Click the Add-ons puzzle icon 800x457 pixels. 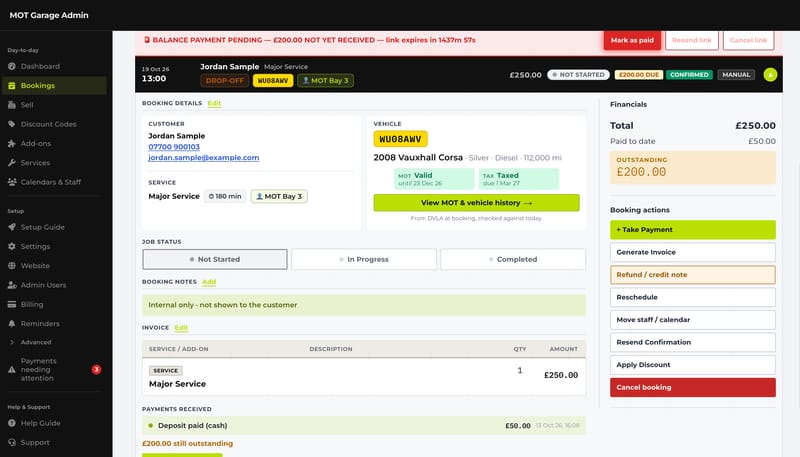point(12,143)
